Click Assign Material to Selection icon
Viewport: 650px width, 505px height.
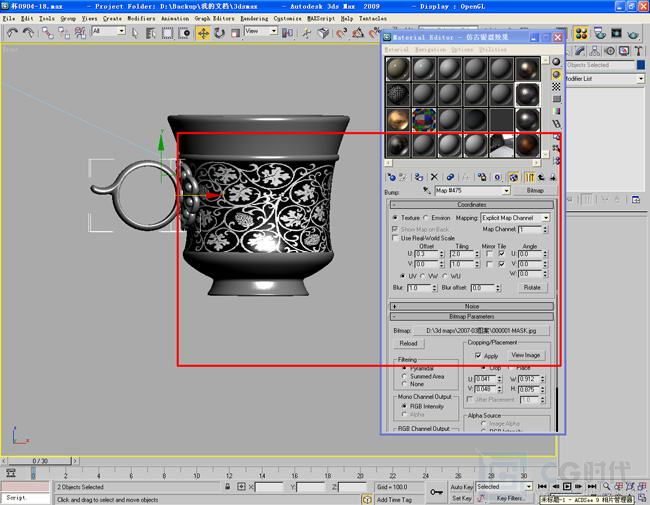pos(419,177)
